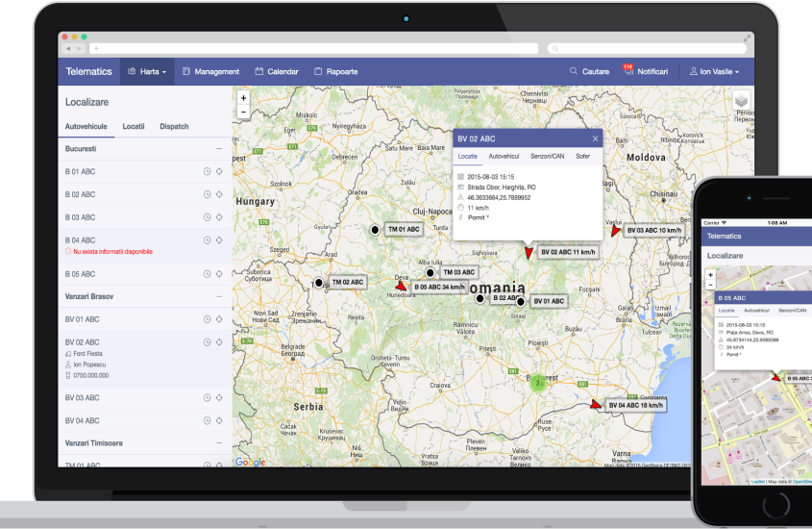Click the green cluster marker near Bucharest

pyautogui.click(x=538, y=384)
